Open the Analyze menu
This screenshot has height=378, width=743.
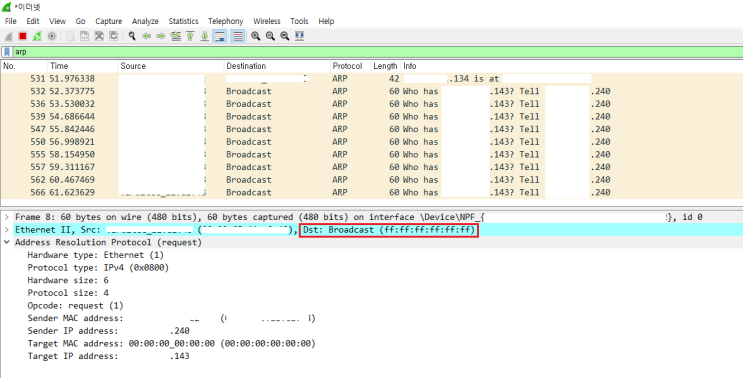pos(145,21)
